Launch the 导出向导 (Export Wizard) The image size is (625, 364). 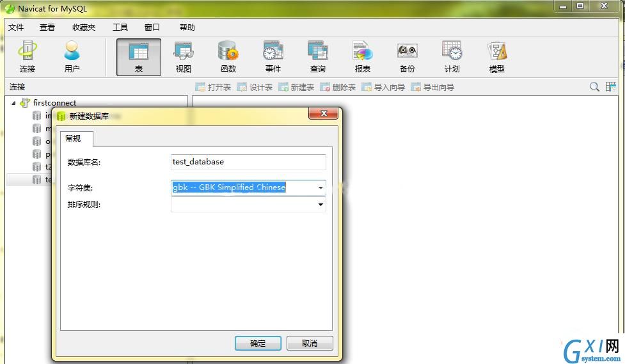432,87
